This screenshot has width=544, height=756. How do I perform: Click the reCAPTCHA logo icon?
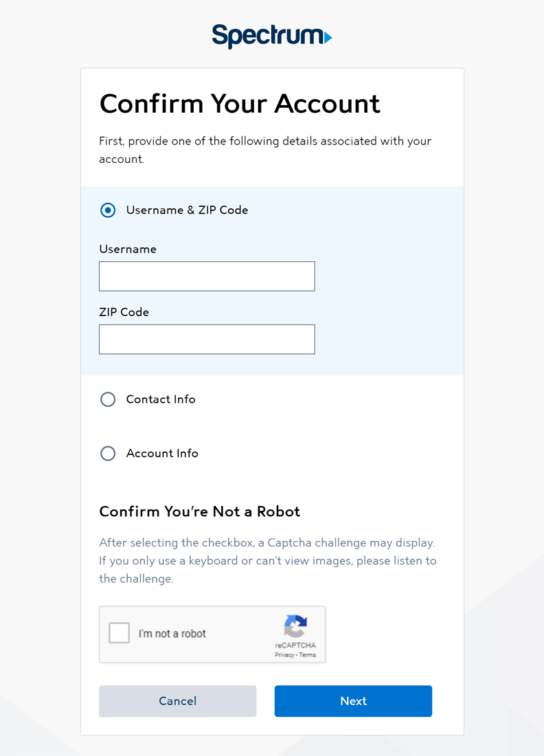[295, 627]
